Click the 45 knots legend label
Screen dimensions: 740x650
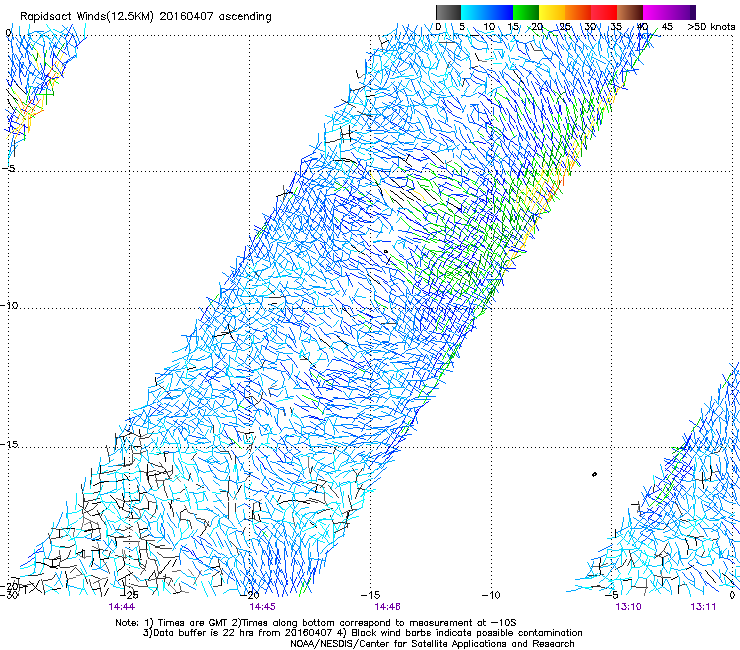tap(667, 27)
